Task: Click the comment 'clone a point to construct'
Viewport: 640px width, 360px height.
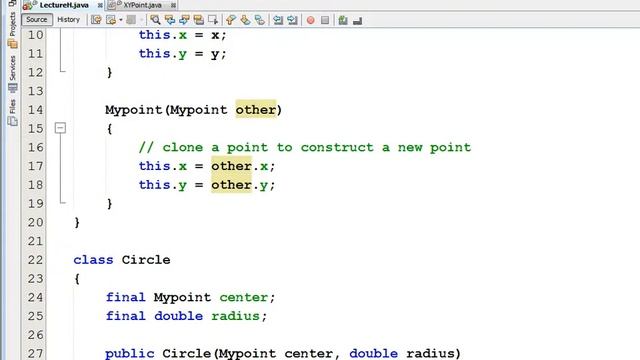Action: click(268, 147)
